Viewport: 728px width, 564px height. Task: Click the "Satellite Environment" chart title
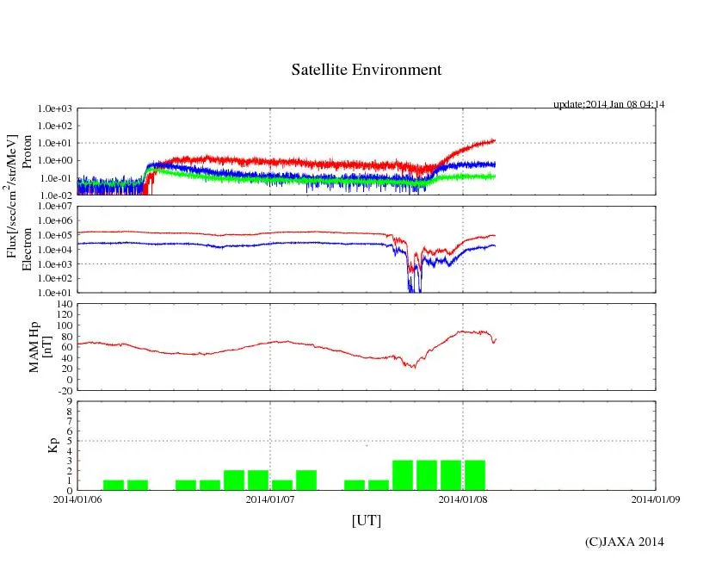pos(366,70)
